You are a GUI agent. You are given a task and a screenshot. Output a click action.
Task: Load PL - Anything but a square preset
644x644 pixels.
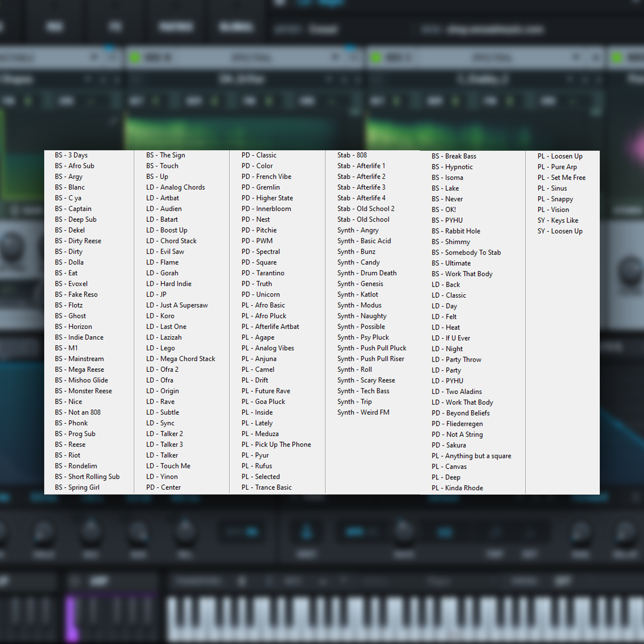(471, 456)
